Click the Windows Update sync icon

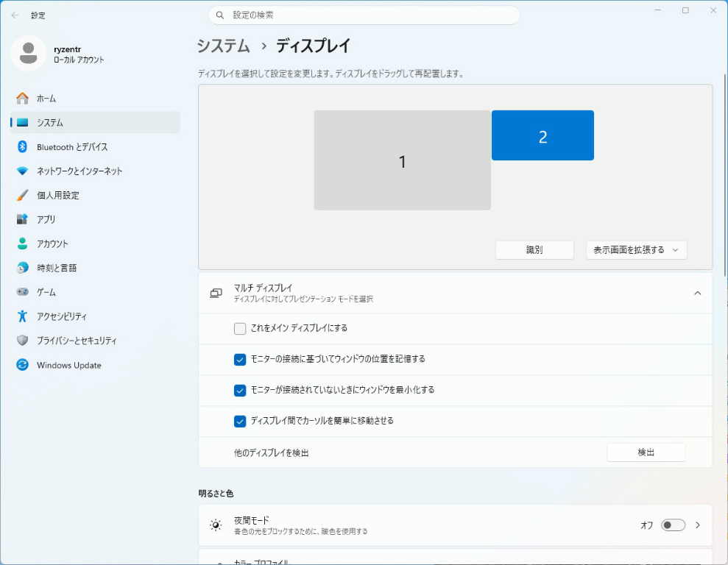22,365
